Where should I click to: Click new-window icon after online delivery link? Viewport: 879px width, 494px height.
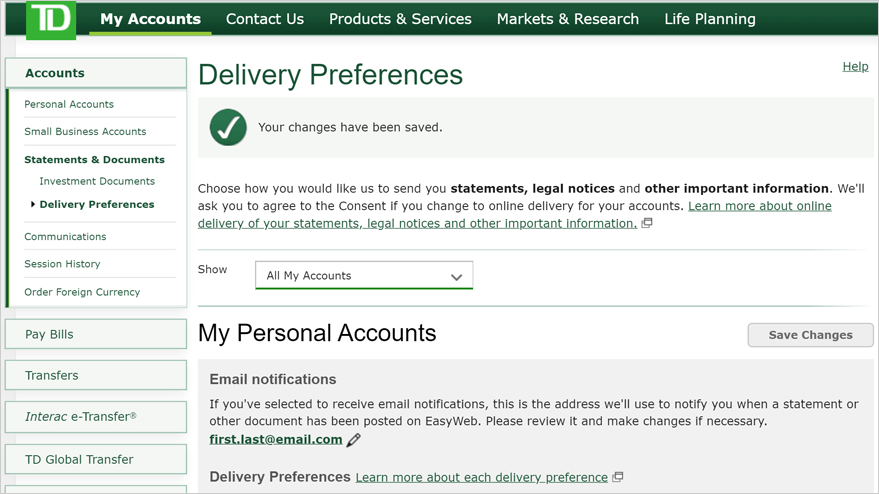point(647,223)
